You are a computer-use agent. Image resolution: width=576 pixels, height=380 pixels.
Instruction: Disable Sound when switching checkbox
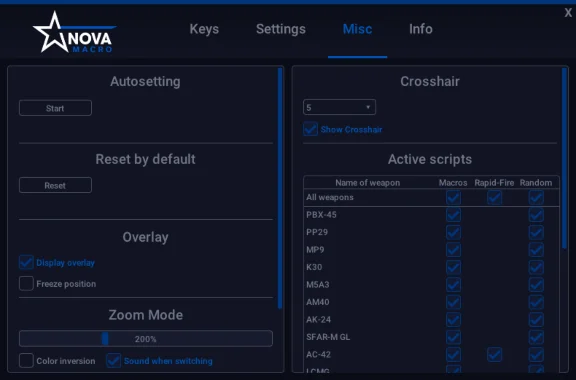pos(114,361)
